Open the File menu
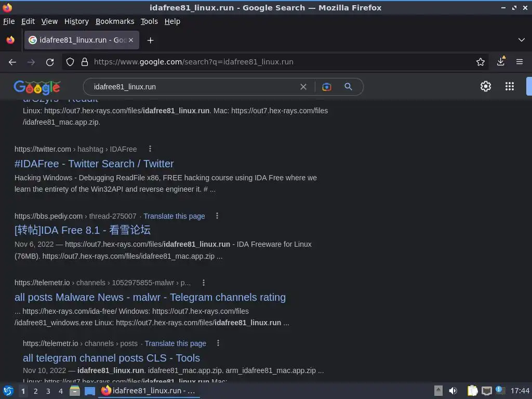 pyautogui.click(x=9, y=21)
